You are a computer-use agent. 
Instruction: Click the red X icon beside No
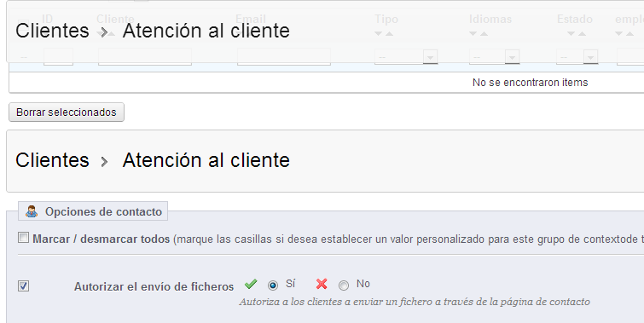pos(322,284)
